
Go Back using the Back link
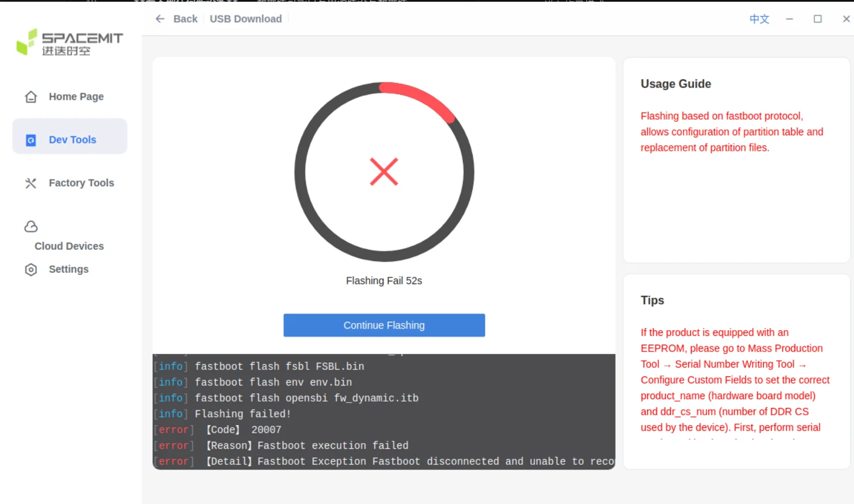point(185,19)
